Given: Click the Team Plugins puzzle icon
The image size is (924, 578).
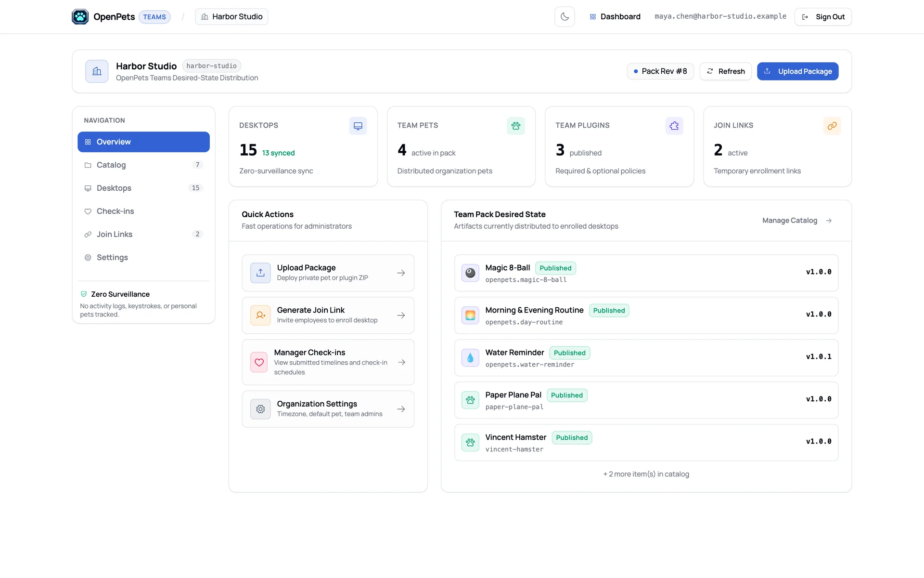Looking at the screenshot, I should tap(674, 126).
